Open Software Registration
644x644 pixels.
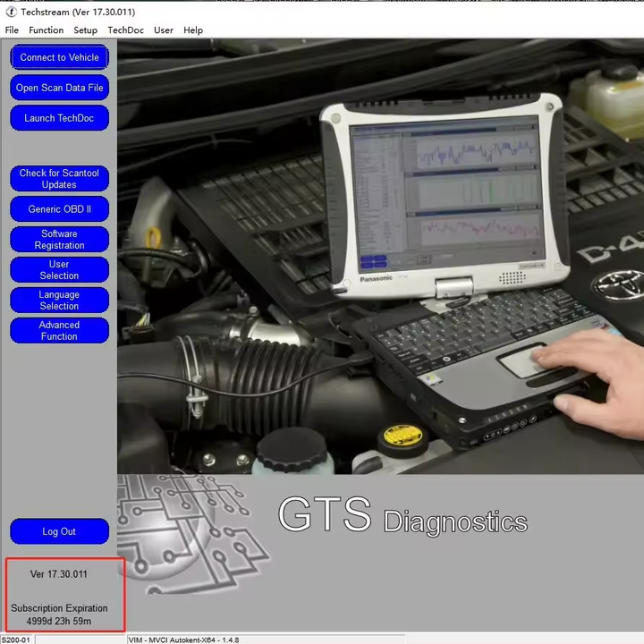[60, 240]
